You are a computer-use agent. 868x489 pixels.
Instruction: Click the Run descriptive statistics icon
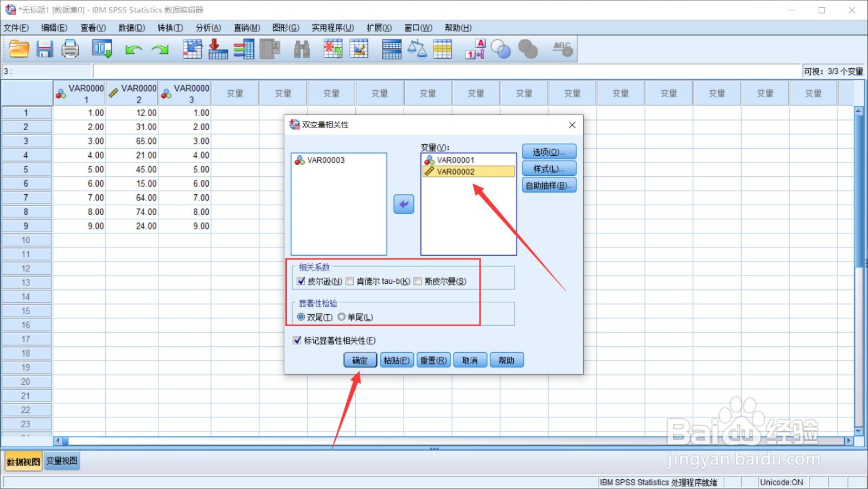(270, 49)
